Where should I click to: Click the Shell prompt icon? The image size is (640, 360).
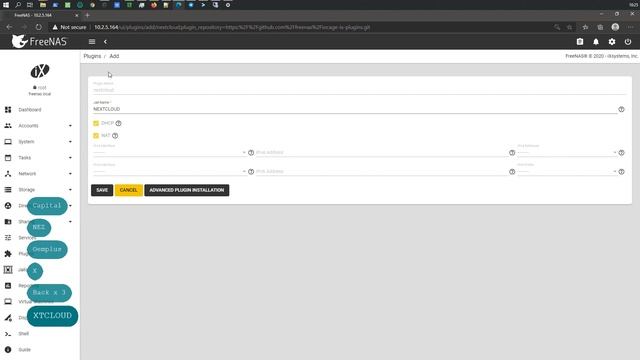[x=8, y=334]
